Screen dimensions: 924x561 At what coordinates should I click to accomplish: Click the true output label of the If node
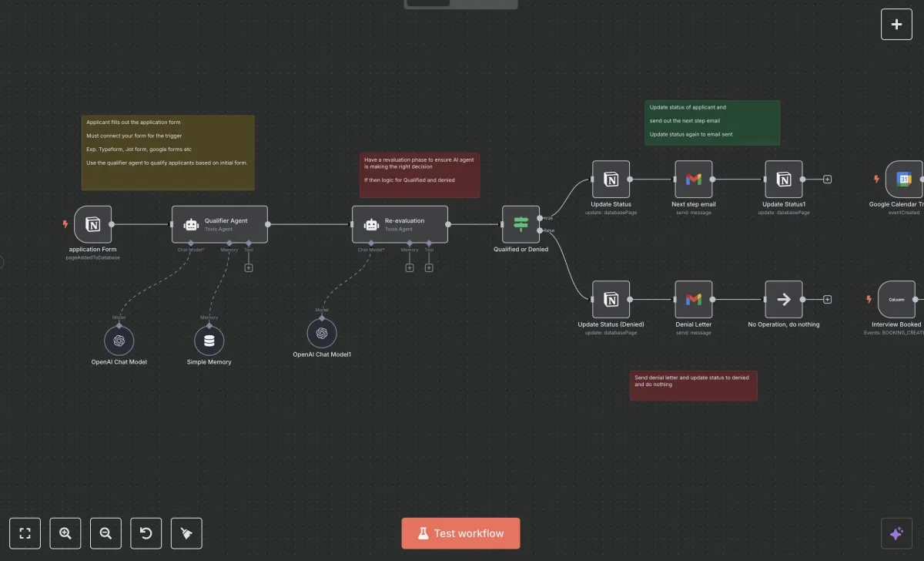click(548, 217)
